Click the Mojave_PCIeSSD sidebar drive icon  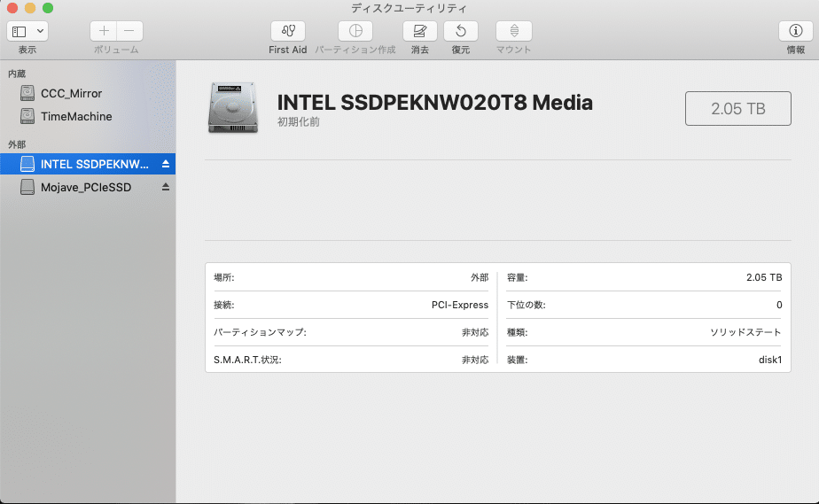point(27,187)
